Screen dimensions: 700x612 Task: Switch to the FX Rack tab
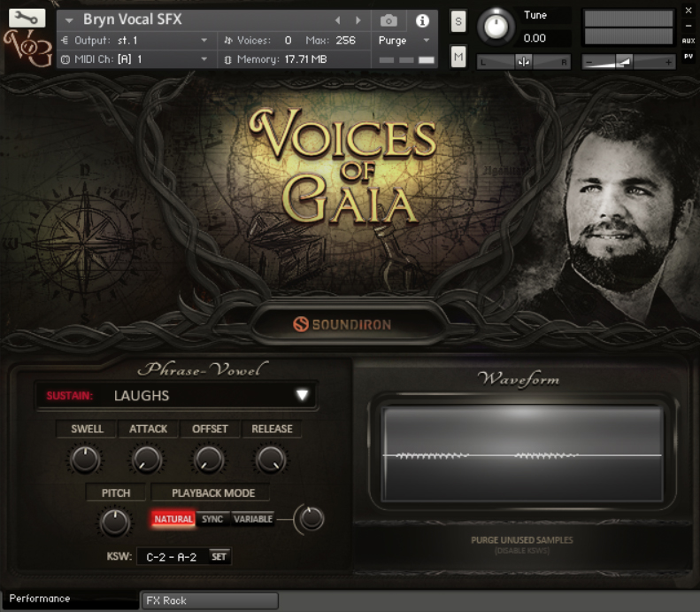coord(210,600)
